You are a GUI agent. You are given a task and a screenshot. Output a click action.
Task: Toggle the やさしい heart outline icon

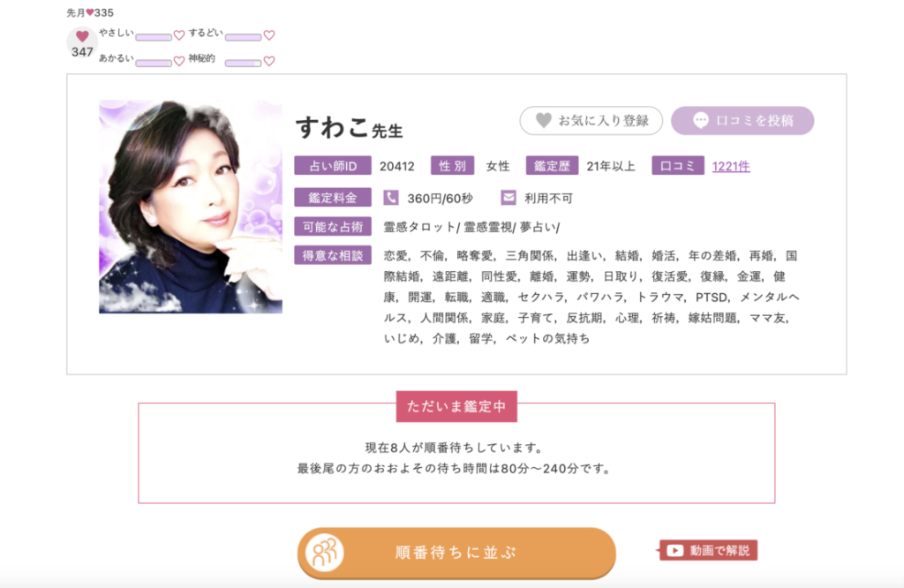click(179, 35)
